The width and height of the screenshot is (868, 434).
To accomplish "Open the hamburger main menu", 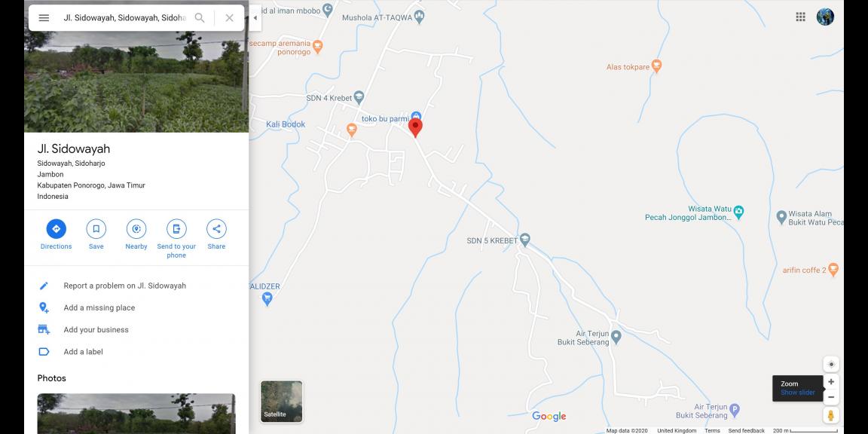I will pyautogui.click(x=44, y=18).
